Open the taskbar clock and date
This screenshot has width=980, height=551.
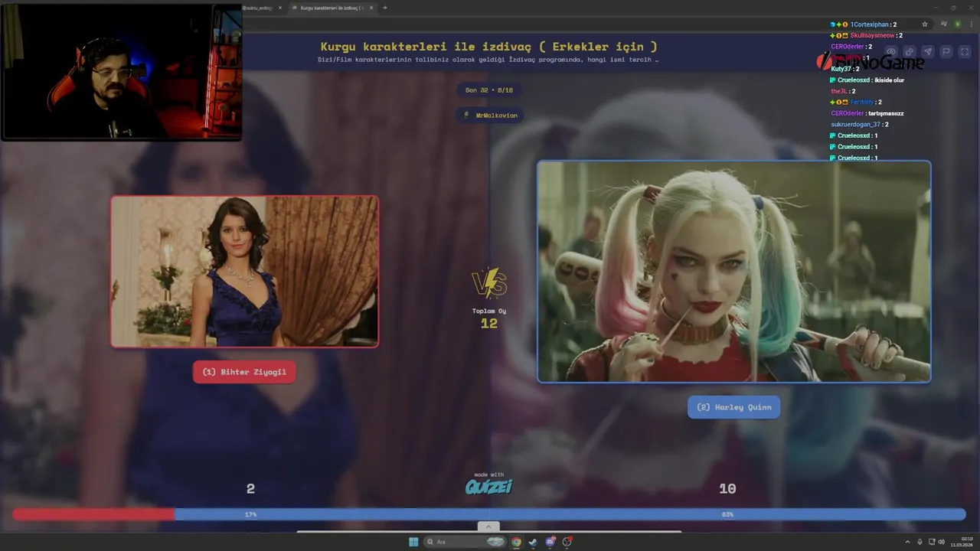click(x=963, y=542)
